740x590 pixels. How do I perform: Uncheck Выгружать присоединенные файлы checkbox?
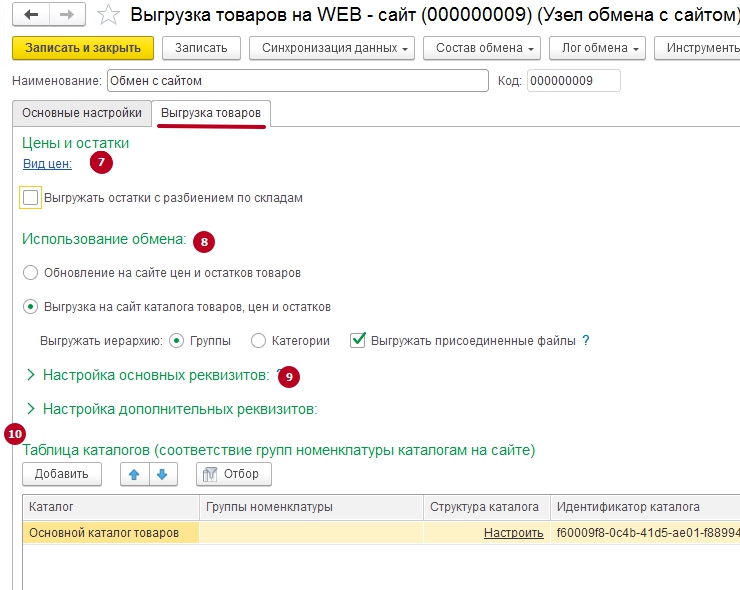[x=358, y=341]
